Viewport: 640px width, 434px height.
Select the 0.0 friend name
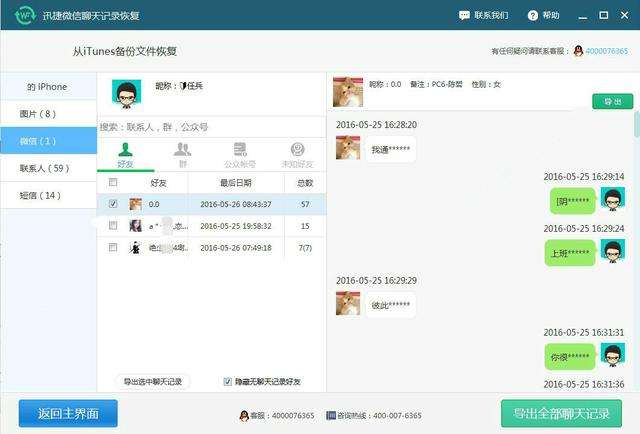154,204
